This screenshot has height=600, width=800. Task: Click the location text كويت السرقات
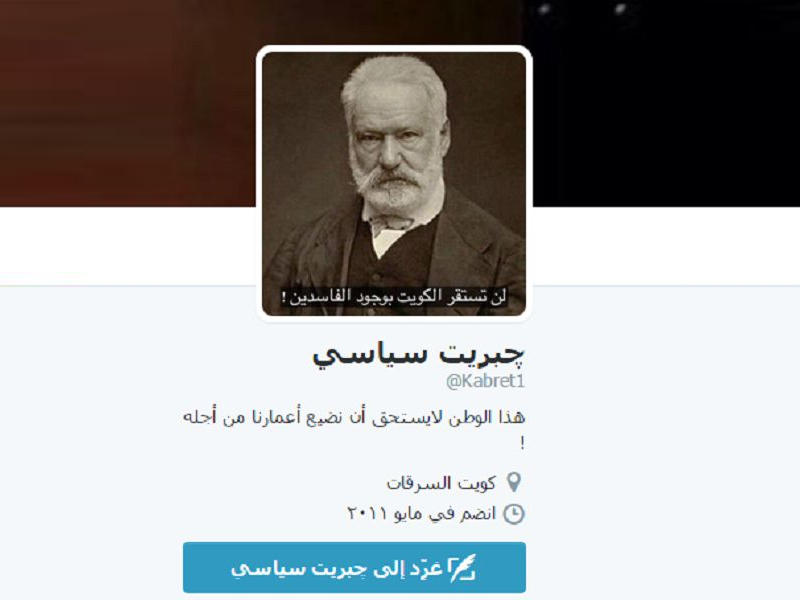(441, 483)
